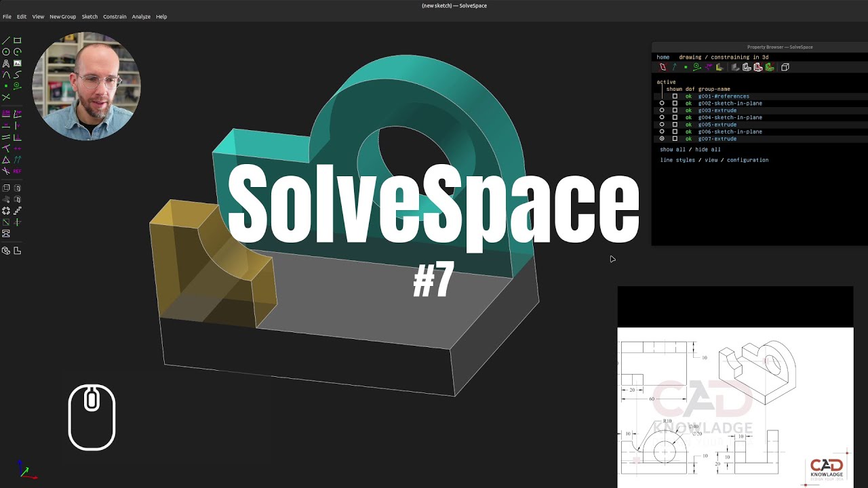Switch to Nearest Ortho view
Viewport: 868px width, 488px height.
tap(18, 251)
